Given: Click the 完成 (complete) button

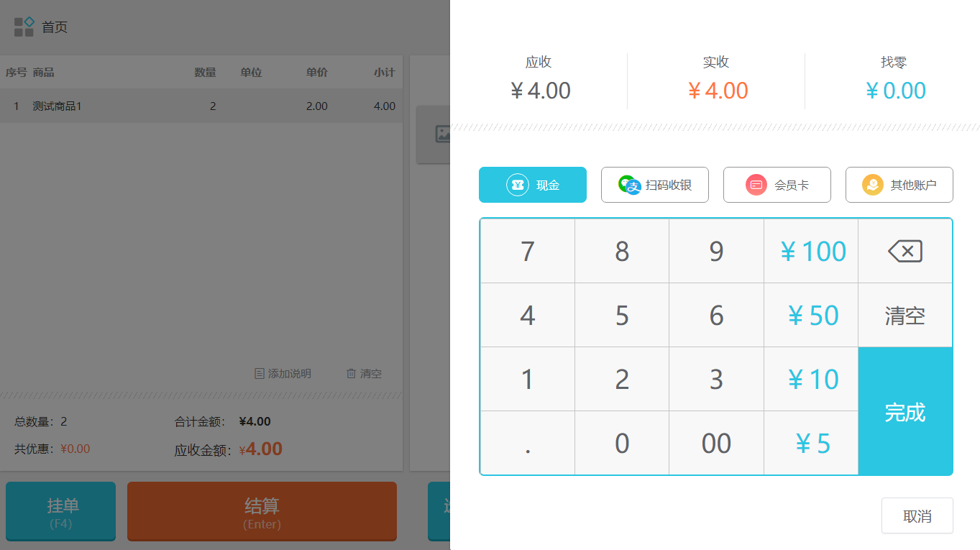Looking at the screenshot, I should [905, 412].
